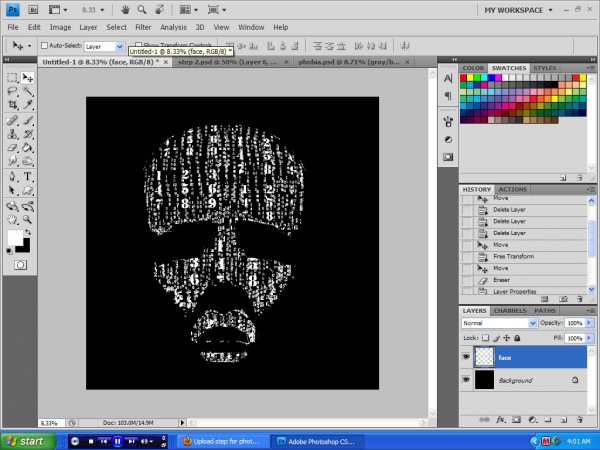Create new adjustment layer
This screenshot has height=450, width=600.
click(532, 420)
